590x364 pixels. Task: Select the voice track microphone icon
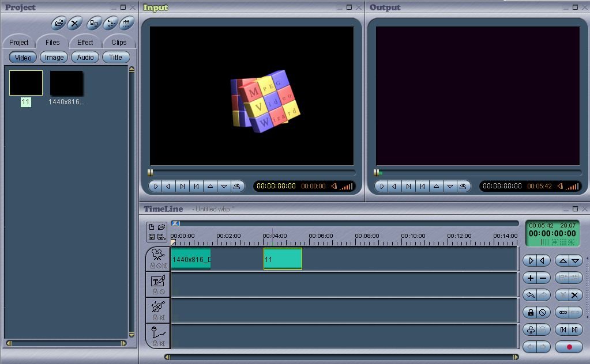(158, 333)
